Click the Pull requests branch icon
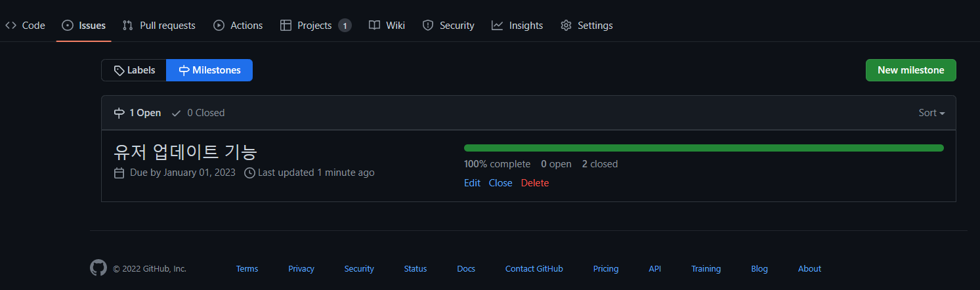 click(128, 26)
